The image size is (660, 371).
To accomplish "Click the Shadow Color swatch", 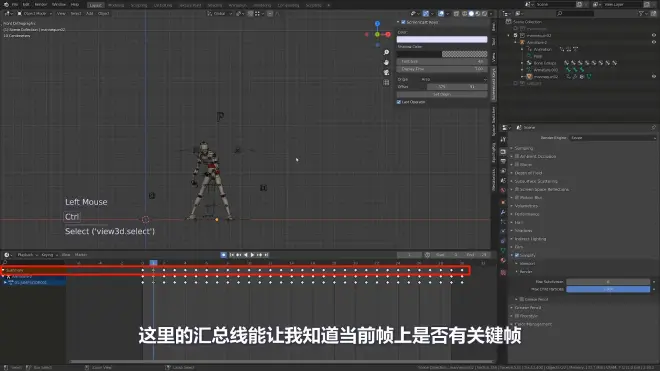I will pyautogui.click(x=442, y=54).
